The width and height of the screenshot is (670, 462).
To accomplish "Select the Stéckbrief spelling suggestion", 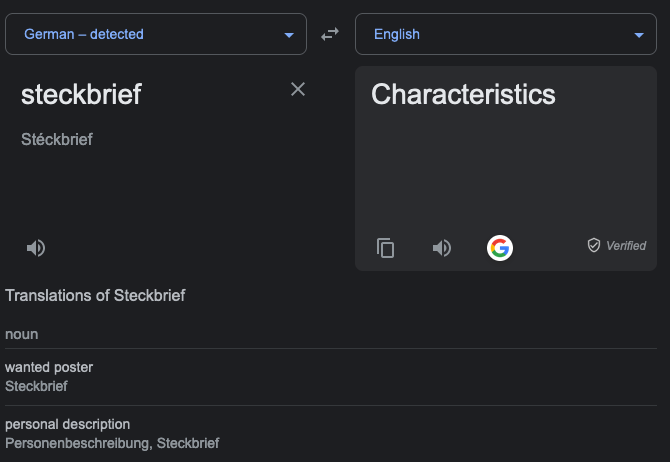I will point(57,140).
